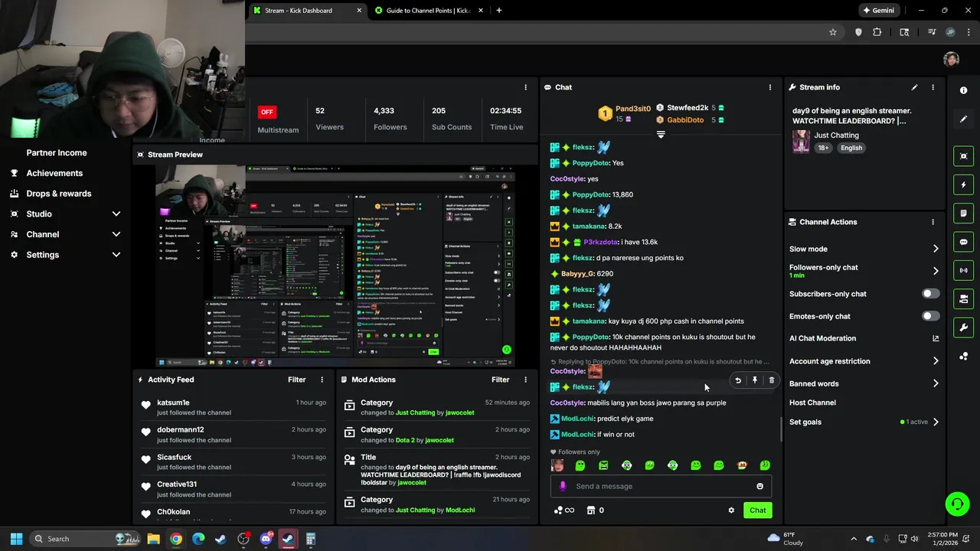
Task: Switch to Stream - Kick Dashboard tab
Action: tap(308, 11)
